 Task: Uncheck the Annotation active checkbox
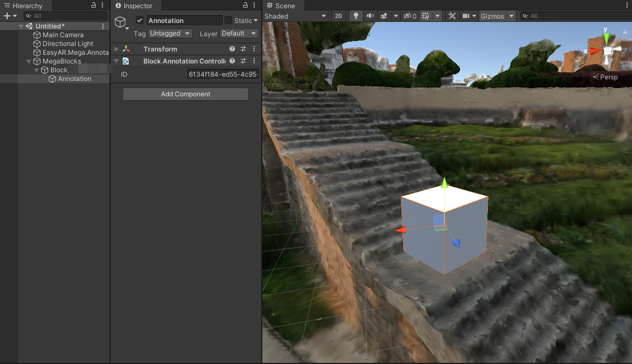tap(140, 20)
